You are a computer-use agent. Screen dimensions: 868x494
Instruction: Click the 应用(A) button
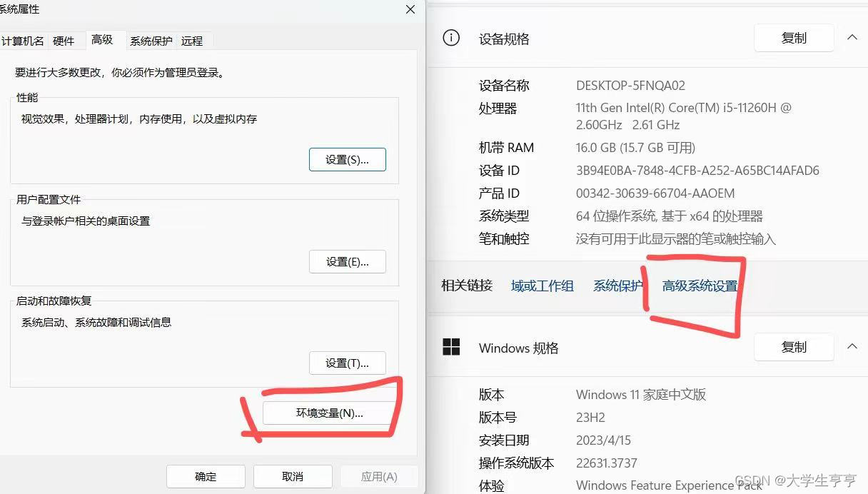pos(379,477)
